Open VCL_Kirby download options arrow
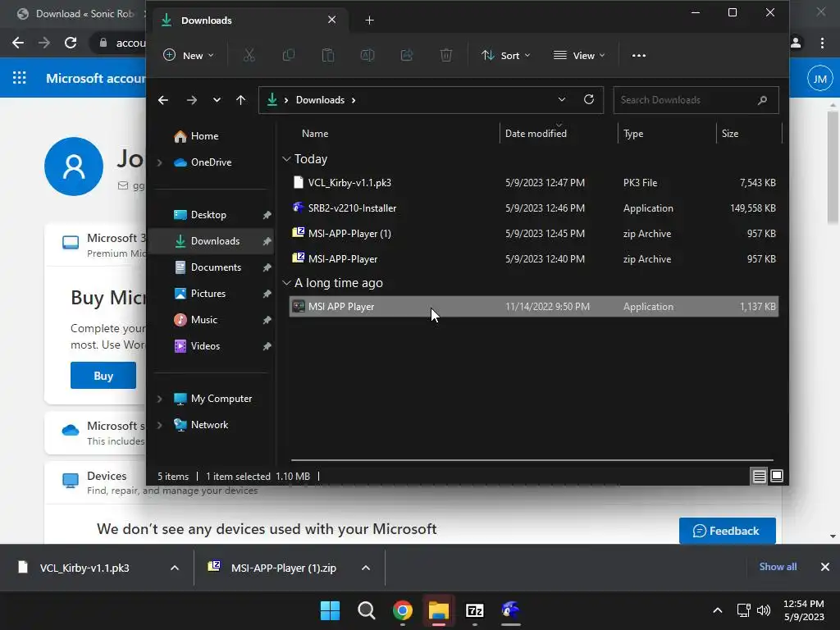Image resolution: width=840 pixels, height=630 pixels. tap(175, 568)
